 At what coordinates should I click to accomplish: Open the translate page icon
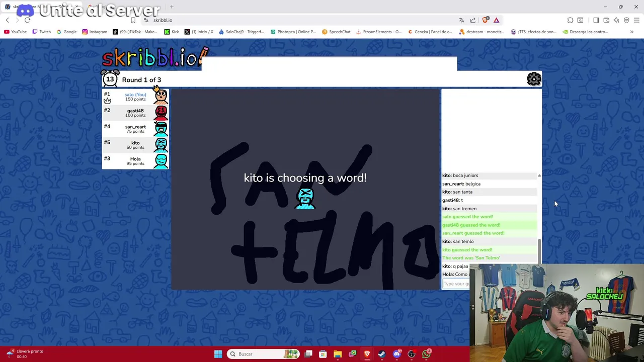461,20
